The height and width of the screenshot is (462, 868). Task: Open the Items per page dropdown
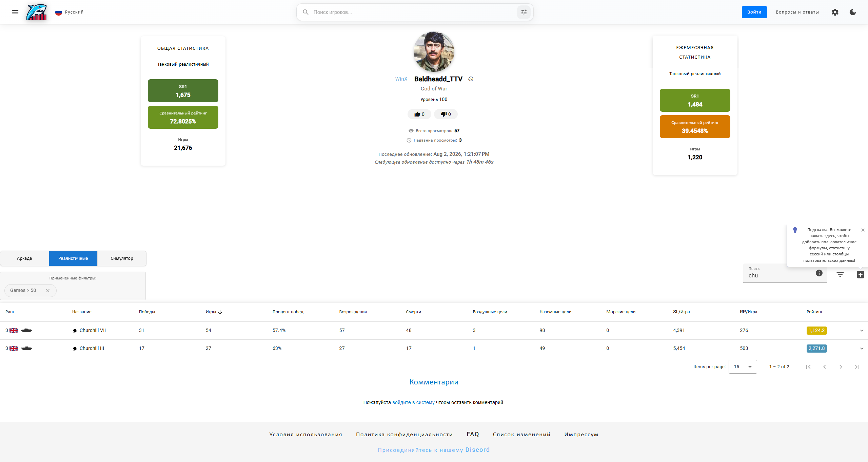(x=743, y=367)
